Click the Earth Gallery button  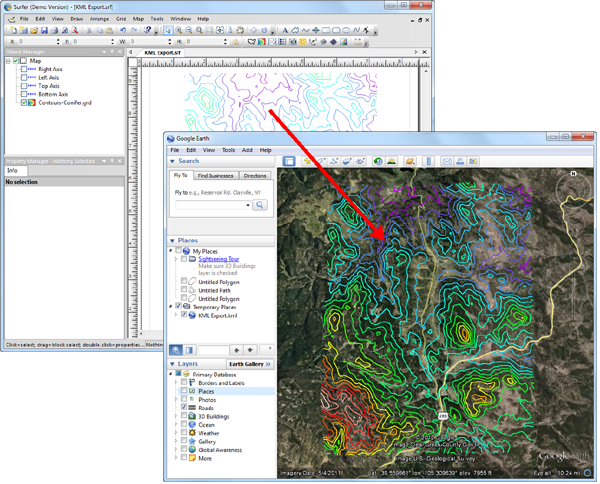point(250,364)
